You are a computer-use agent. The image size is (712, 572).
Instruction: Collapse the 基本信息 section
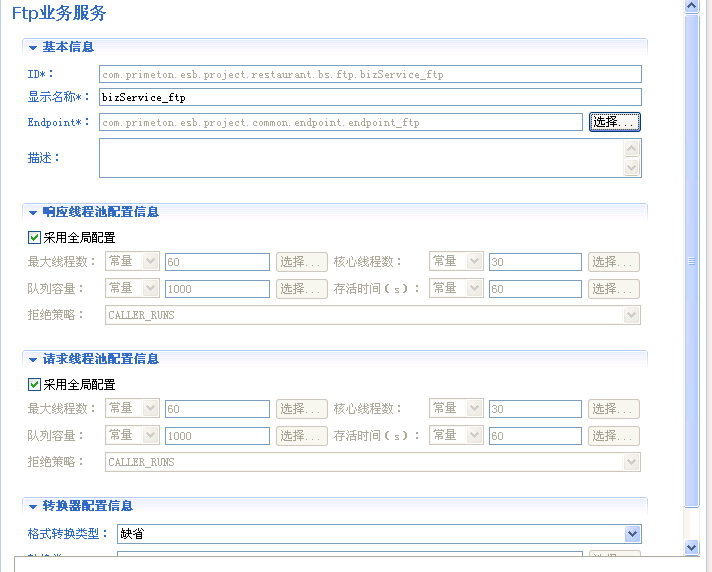tap(33, 47)
